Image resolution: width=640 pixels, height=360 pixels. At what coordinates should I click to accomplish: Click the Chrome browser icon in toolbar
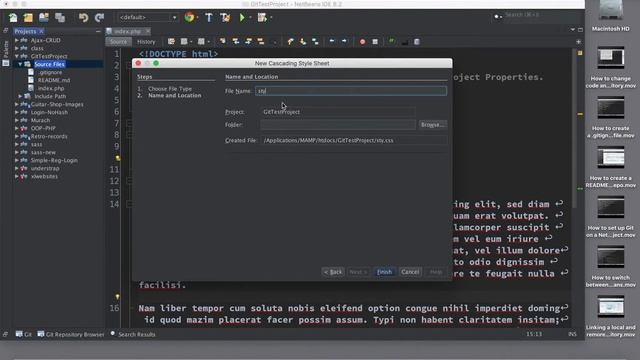coord(189,18)
